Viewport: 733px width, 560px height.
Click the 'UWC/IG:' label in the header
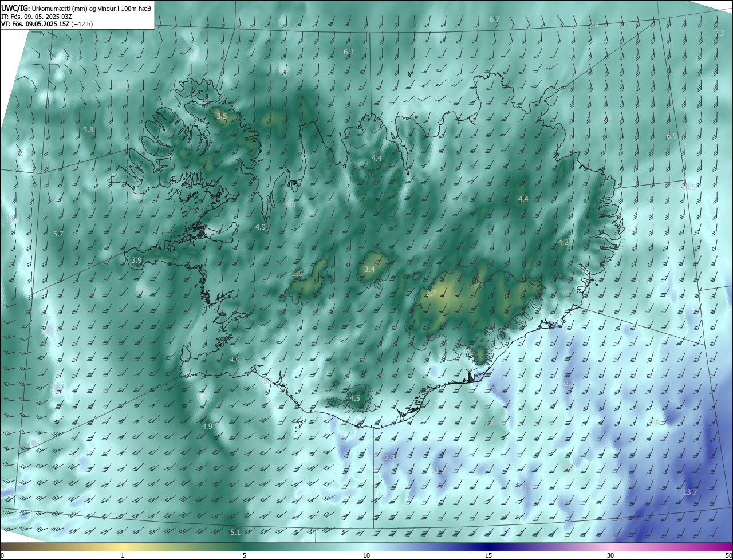pos(17,7)
